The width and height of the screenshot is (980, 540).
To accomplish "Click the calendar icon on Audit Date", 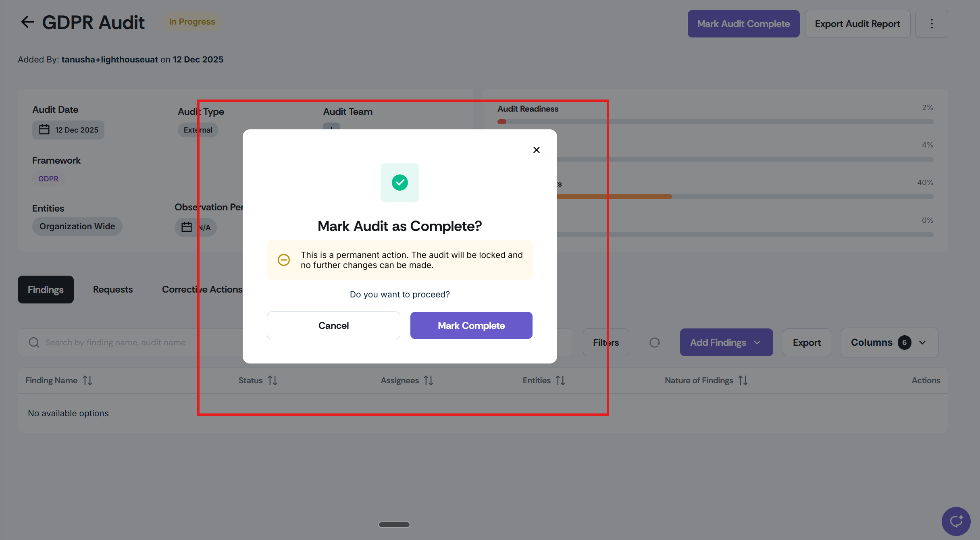I will coord(44,130).
